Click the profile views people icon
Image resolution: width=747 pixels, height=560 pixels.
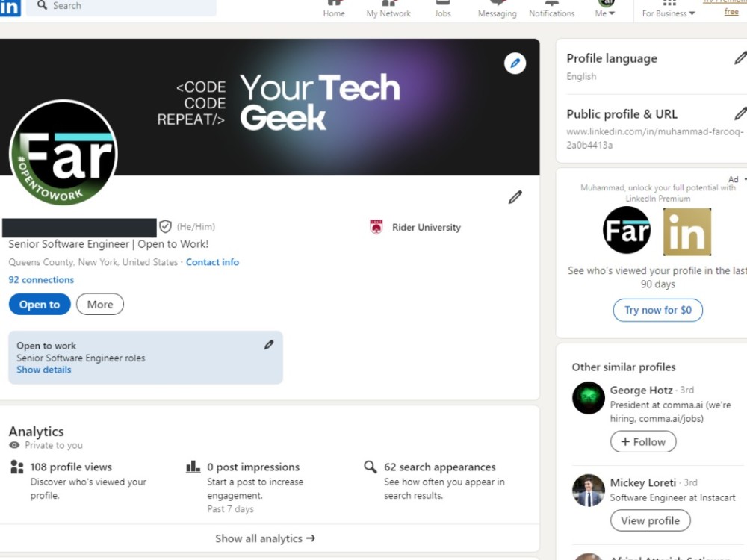(16, 467)
